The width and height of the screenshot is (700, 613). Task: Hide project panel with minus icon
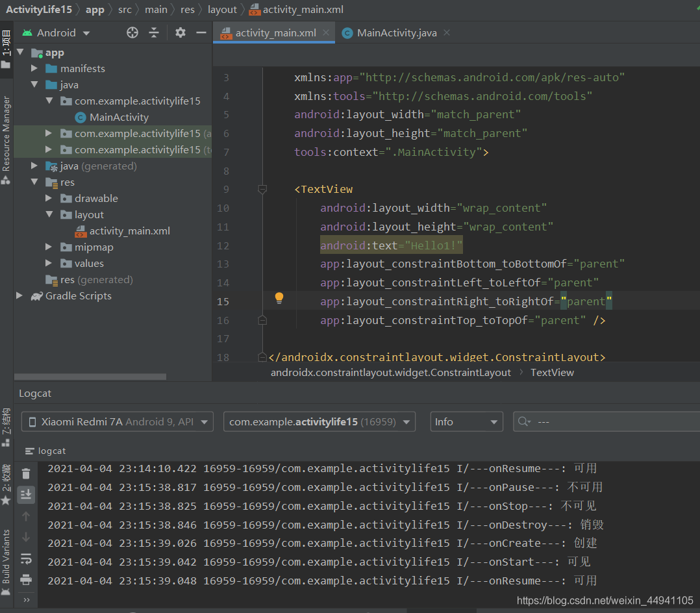(201, 32)
